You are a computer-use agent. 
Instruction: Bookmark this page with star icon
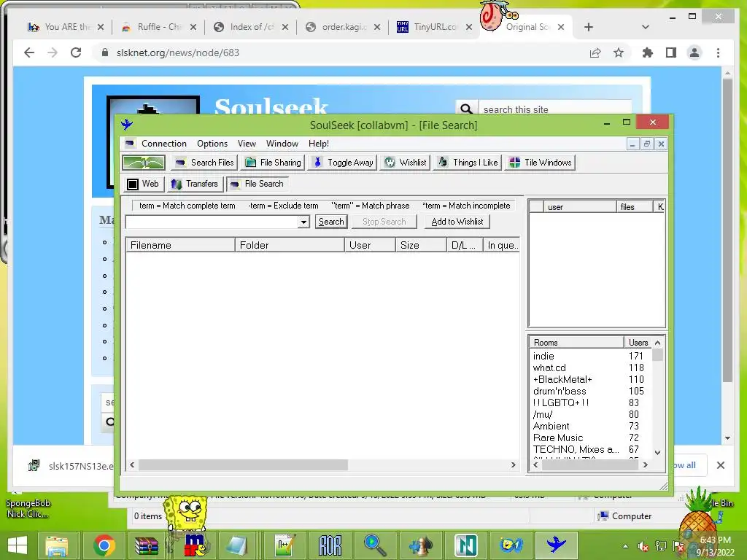[619, 52]
